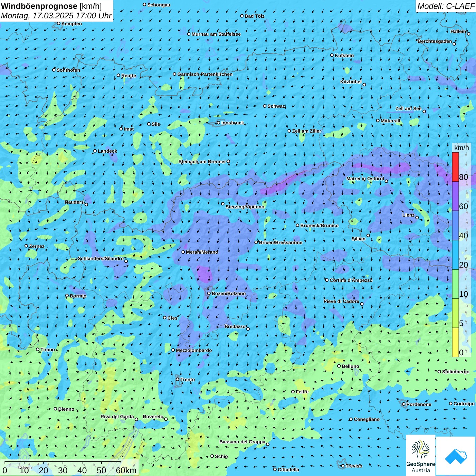
Task: Click the Innsbruck city marker circle
Action: (218, 123)
